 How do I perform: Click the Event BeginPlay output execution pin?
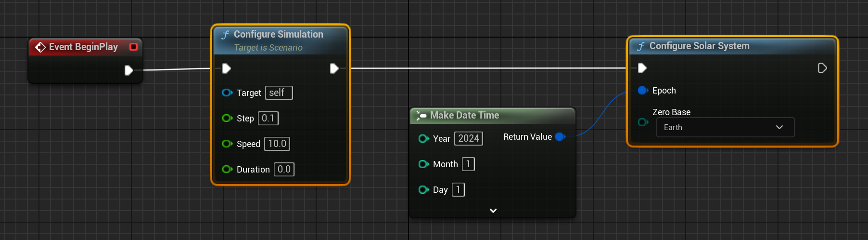click(x=128, y=70)
